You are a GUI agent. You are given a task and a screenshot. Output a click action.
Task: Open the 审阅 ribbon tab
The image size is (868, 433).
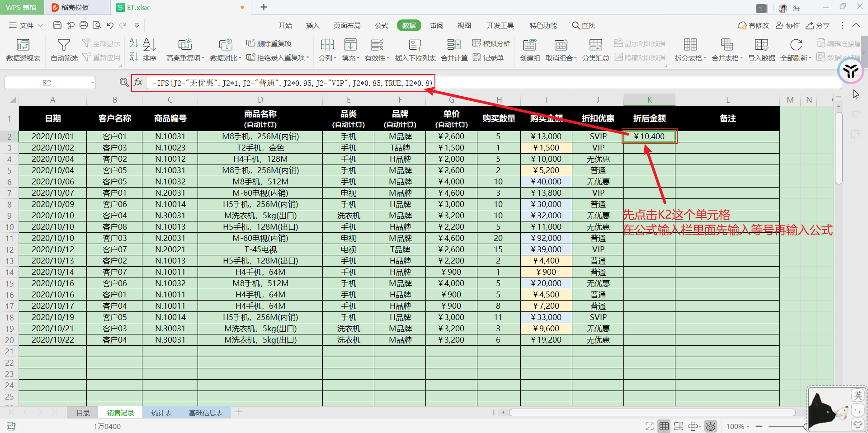click(436, 25)
